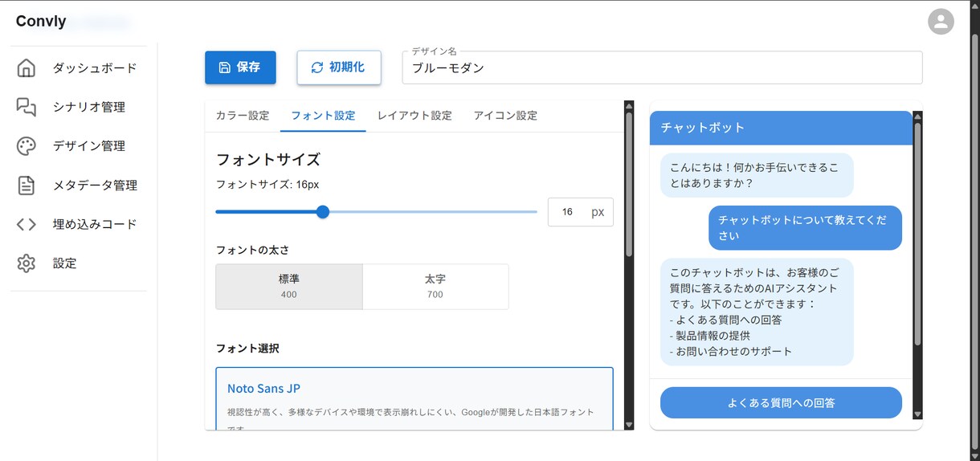Click the チャットボット preview header
Viewport: 980px width, 461px height.
(x=781, y=128)
